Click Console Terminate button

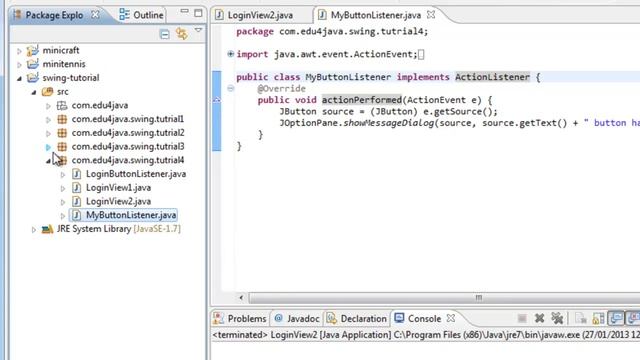tap(522, 318)
